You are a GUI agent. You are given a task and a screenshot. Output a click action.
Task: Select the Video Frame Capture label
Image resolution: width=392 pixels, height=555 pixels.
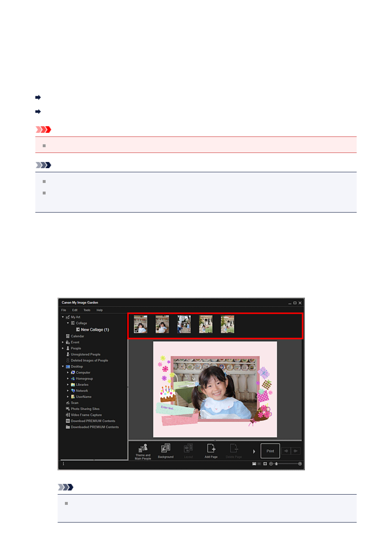click(x=86, y=415)
